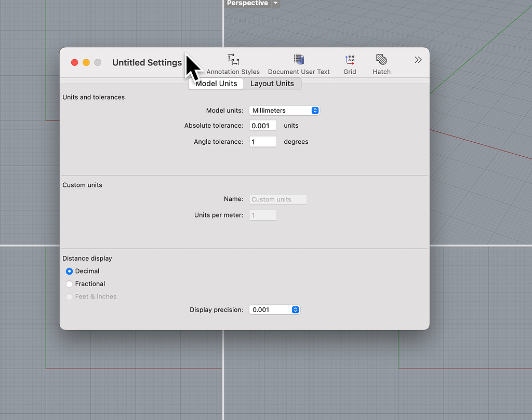
Task: Open the Document User Text panel
Action: 299,63
